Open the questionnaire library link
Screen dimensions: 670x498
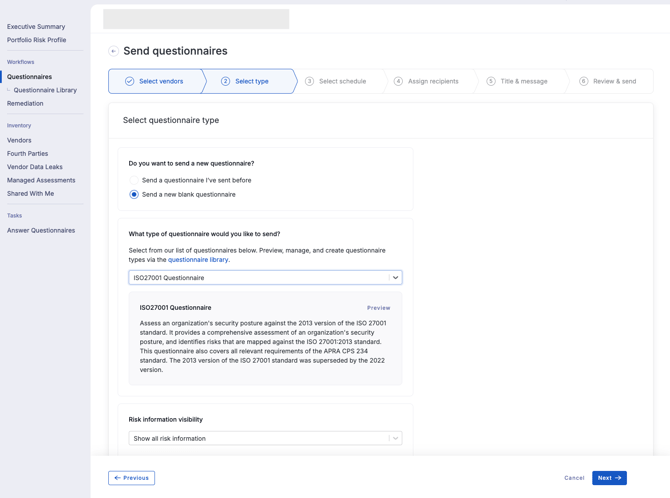pos(198,260)
